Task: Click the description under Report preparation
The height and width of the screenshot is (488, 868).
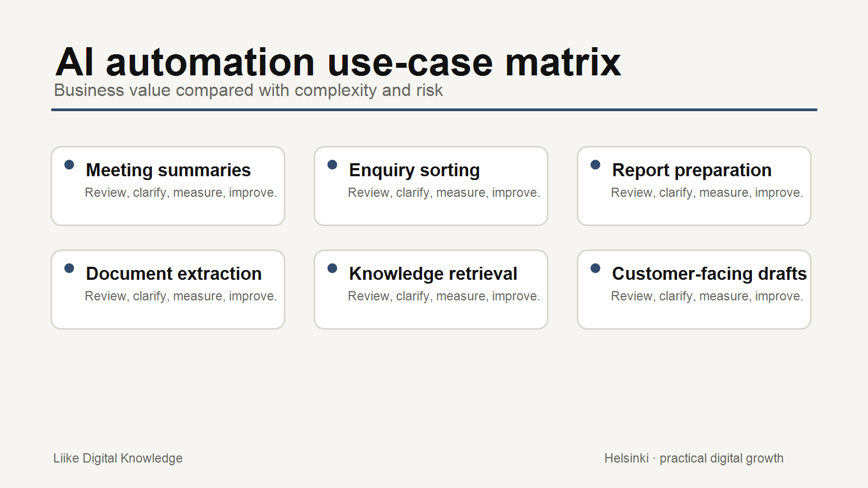Action: [x=707, y=192]
